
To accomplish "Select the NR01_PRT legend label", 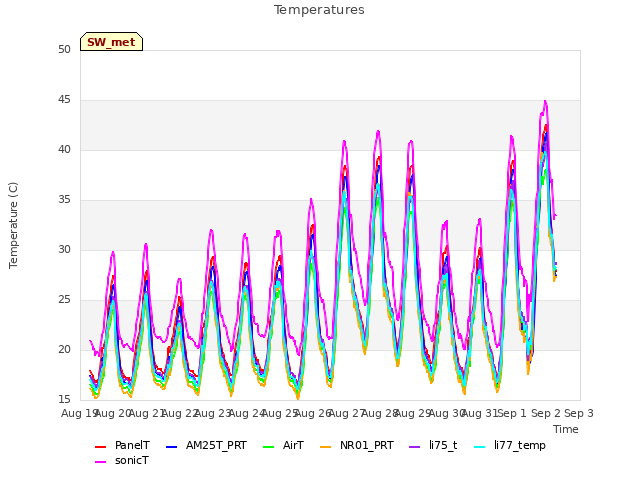I will (x=367, y=445).
